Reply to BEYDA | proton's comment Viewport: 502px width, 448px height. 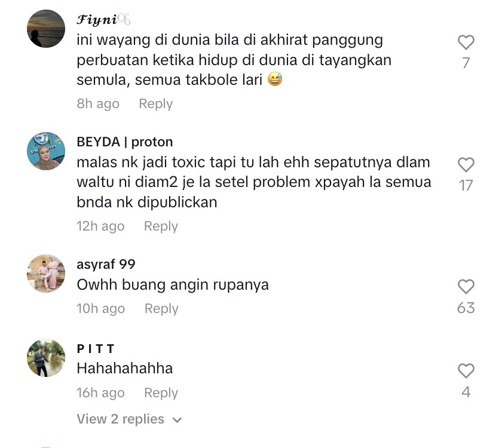coord(161,226)
